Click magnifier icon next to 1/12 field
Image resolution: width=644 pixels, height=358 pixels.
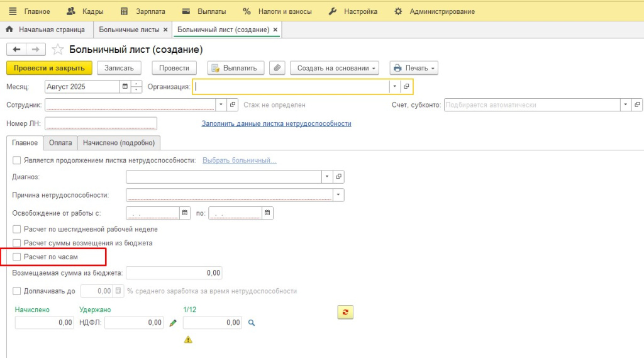pos(251,323)
